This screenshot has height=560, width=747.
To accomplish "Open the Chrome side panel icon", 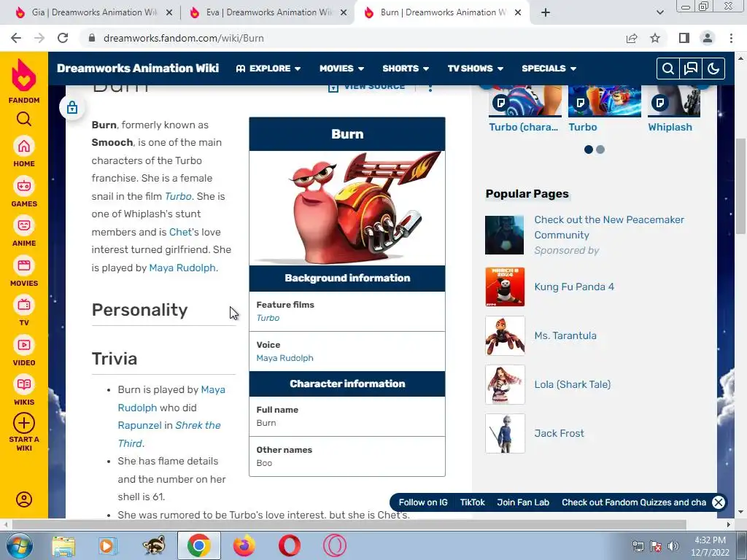I will click(x=684, y=38).
